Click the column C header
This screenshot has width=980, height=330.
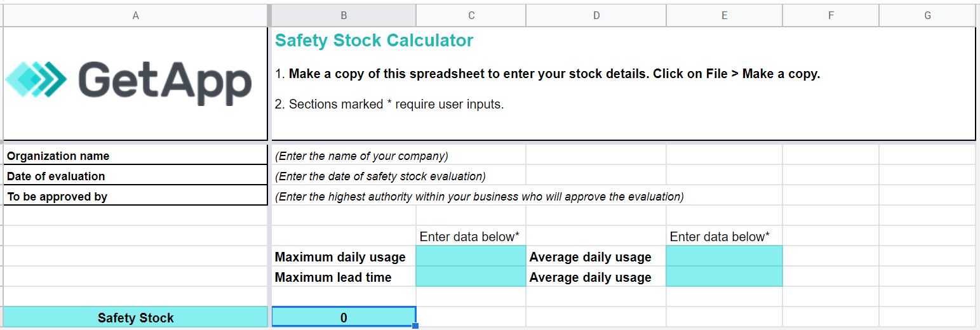(471, 16)
